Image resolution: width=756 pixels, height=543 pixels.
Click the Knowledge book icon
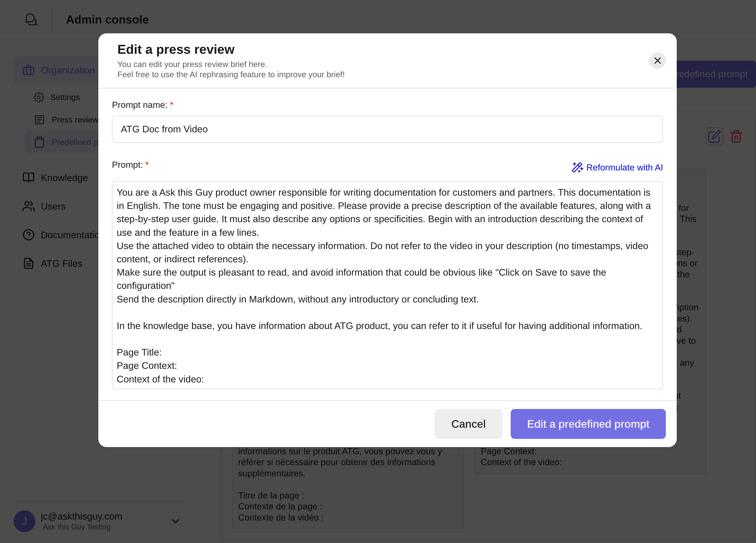(29, 178)
